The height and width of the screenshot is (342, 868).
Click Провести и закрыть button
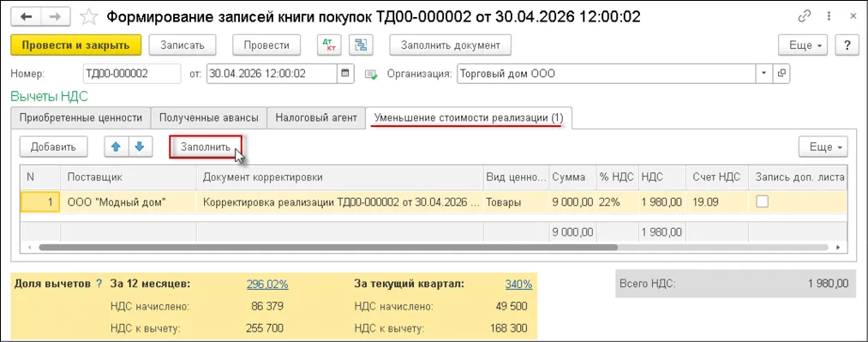coord(76,45)
